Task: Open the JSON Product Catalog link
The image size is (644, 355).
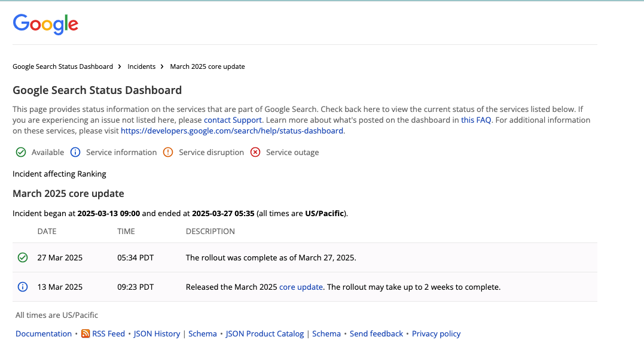Action: pos(265,333)
